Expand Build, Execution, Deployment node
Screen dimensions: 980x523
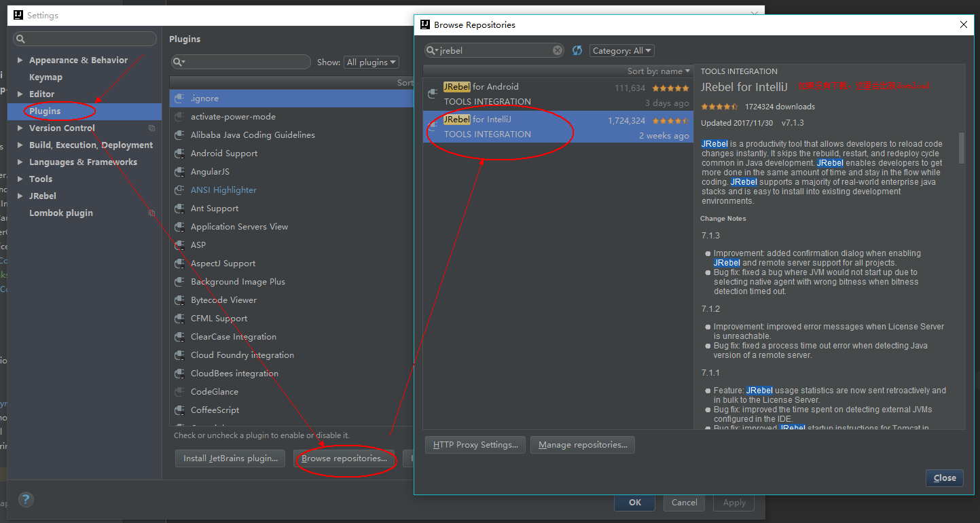tap(20, 145)
